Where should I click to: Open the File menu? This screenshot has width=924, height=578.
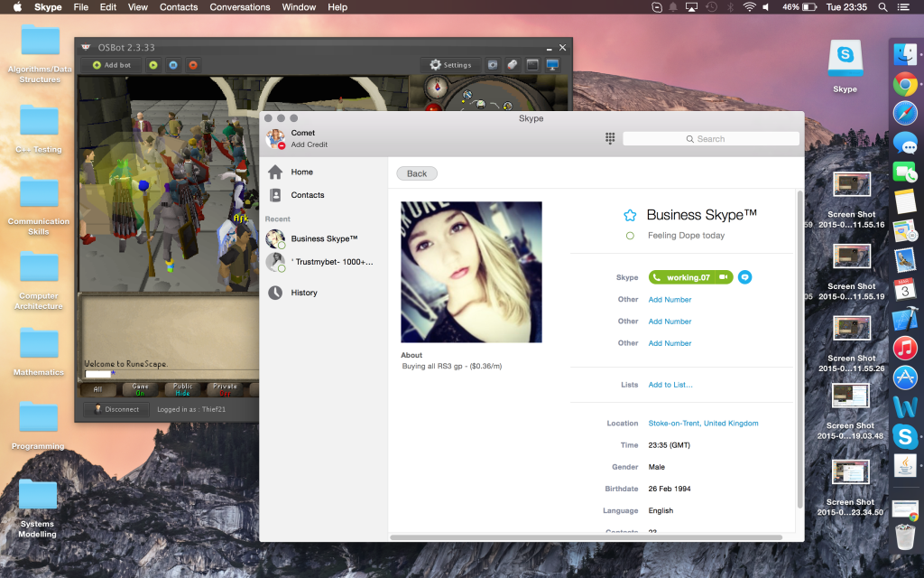click(x=80, y=7)
